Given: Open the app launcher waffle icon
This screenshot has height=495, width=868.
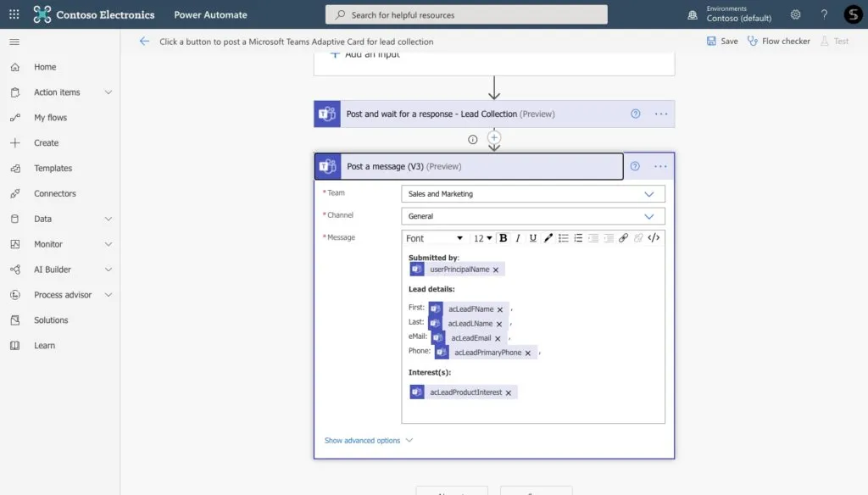Looking at the screenshot, I should [x=14, y=14].
